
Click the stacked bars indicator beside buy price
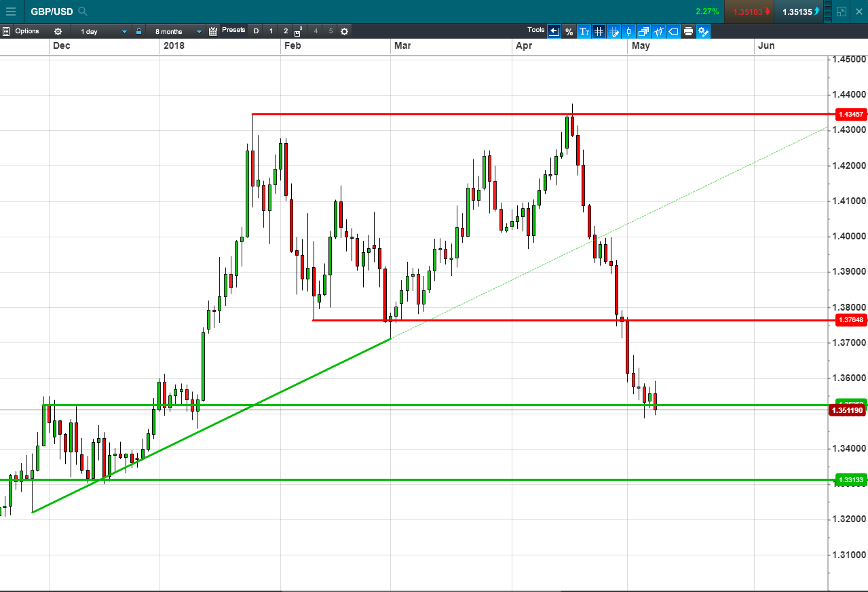(827, 12)
